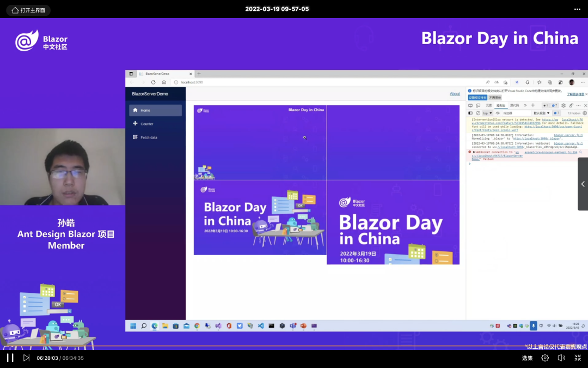Open the Favorites star list
The height and width of the screenshot is (368, 588).
point(539,82)
